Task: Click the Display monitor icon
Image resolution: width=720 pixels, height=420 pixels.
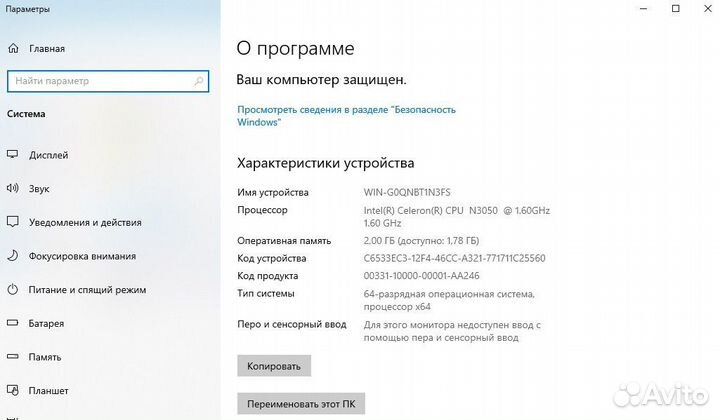Action: tap(12, 155)
